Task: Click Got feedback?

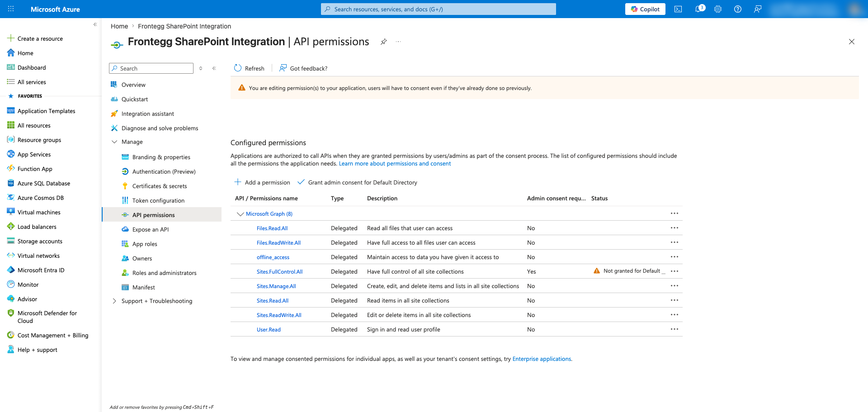Action: [303, 68]
